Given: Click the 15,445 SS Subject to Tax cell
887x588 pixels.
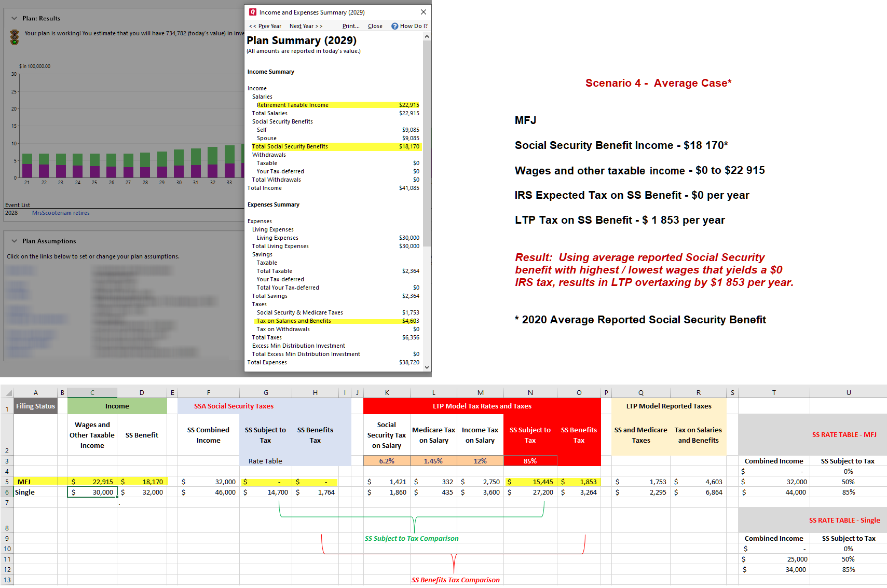Looking at the screenshot, I should pyautogui.click(x=530, y=482).
